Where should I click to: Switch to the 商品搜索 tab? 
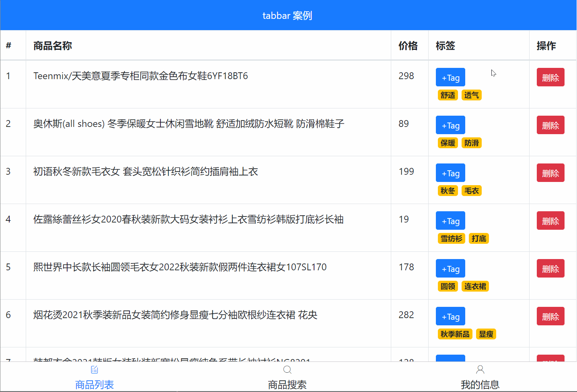coord(287,384)
